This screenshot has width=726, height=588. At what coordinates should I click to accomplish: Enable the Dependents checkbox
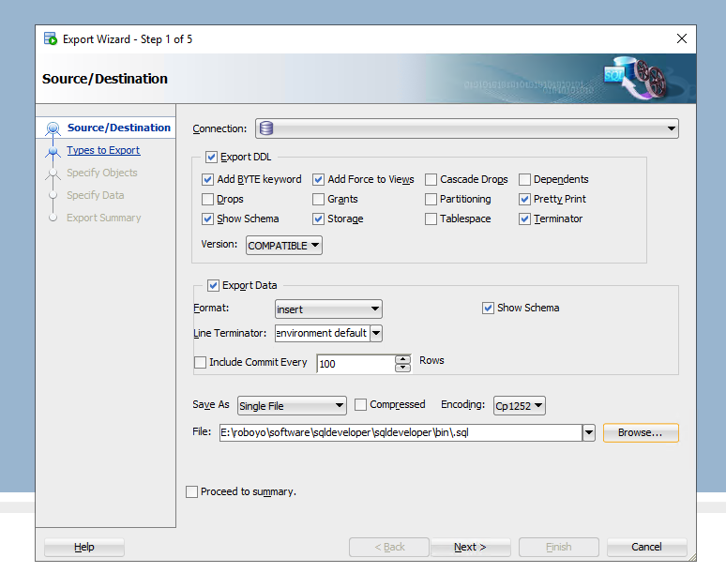click(524, 179)
